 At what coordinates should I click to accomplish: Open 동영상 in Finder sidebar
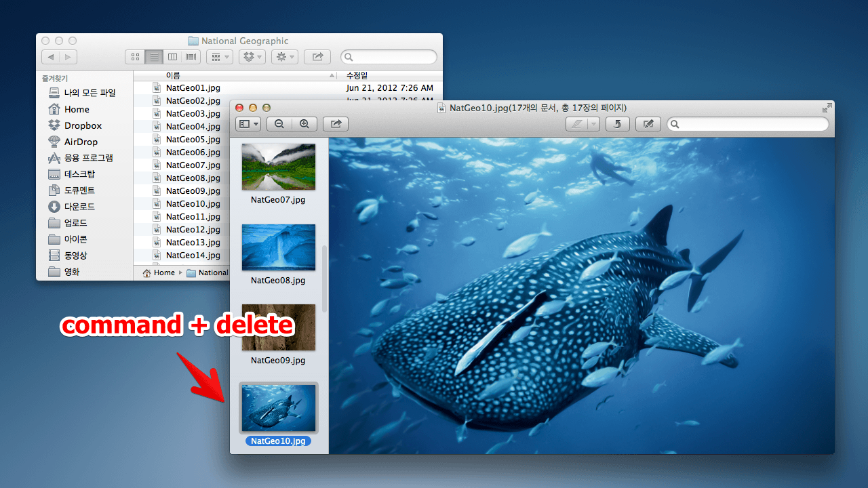(68, 256)
